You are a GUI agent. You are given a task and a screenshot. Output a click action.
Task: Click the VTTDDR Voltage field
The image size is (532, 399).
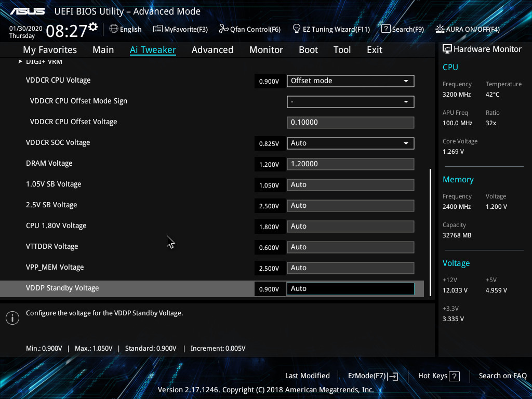pyautogui.click(x=351, y=247)
